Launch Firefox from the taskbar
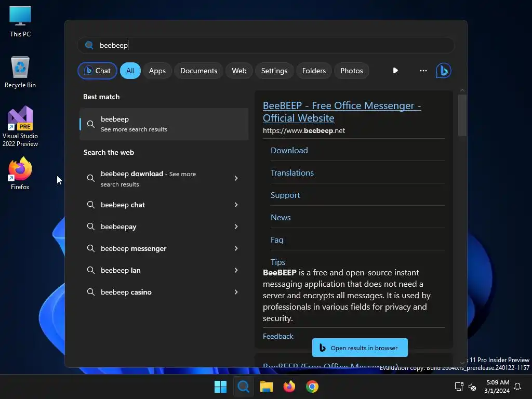This screenshot has height=399, width=532. click(289, 387)
